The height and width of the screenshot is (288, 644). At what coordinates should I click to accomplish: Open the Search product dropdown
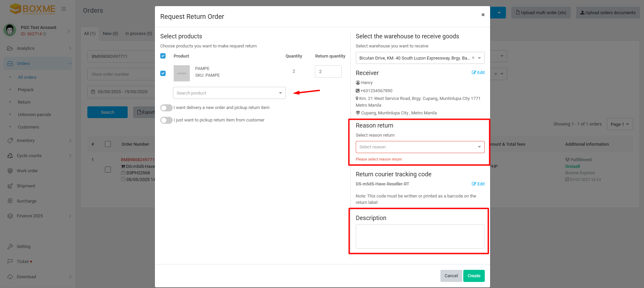coord(229,93)
